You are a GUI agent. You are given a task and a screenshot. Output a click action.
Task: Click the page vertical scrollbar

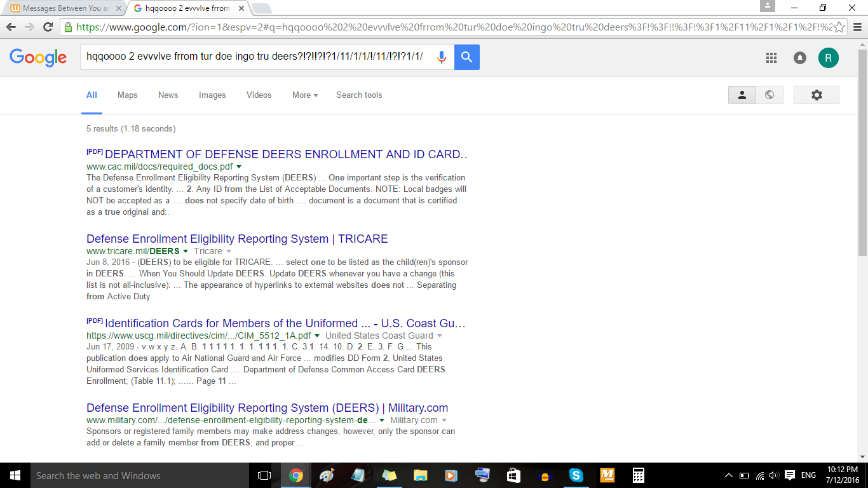pos(862,152)
